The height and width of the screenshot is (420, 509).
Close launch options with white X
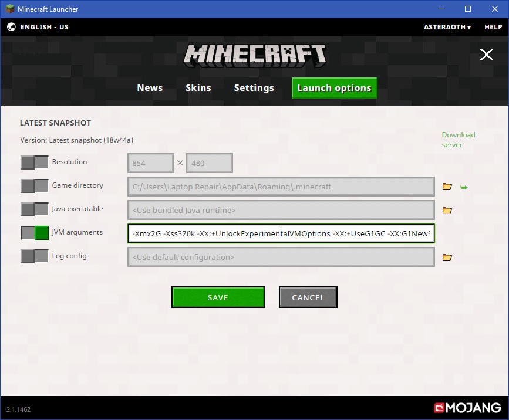point(486,55)
